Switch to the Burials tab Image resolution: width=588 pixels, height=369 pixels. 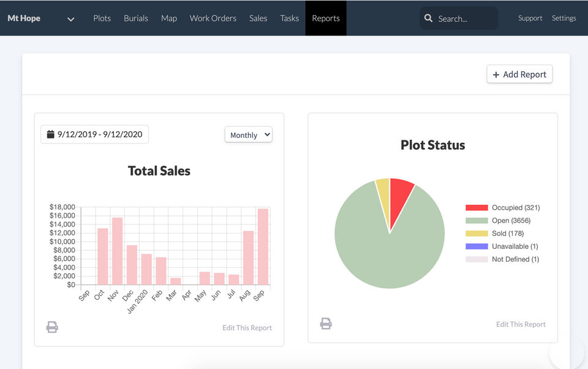point(136,18)
